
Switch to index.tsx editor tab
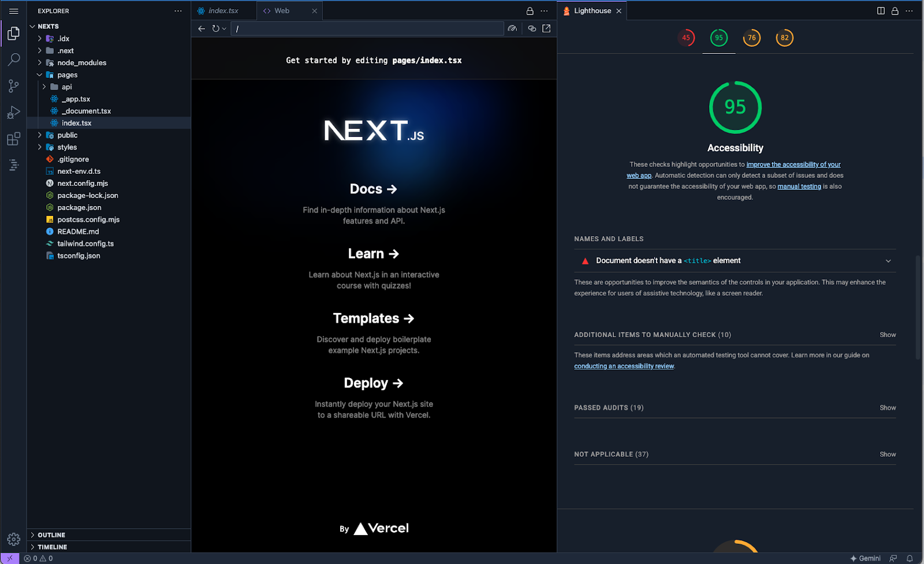coord(223,11)
